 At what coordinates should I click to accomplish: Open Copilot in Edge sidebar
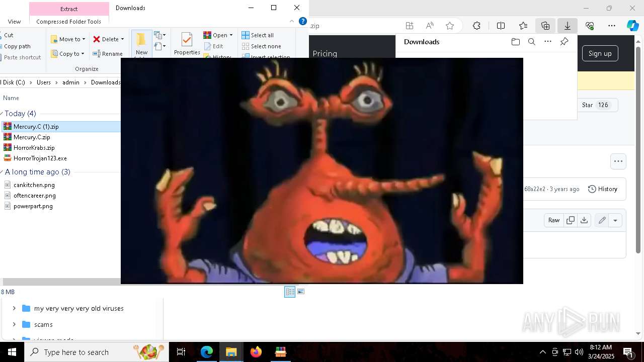pos(633,26)
